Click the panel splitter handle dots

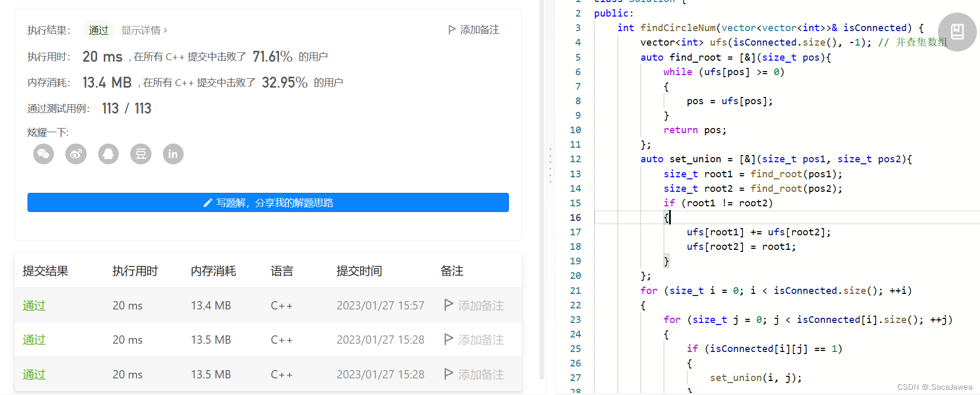(x=550, y=165)
